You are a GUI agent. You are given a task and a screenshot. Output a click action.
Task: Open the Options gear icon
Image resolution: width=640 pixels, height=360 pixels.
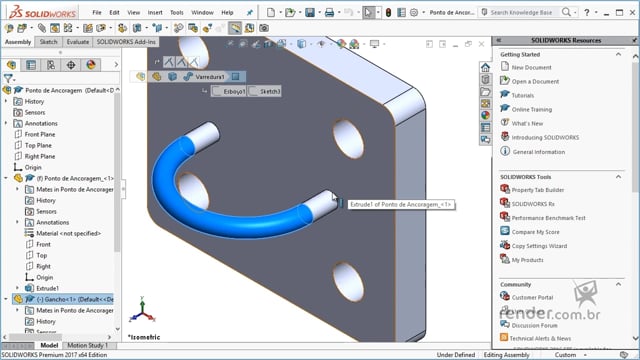coord(414,13)
